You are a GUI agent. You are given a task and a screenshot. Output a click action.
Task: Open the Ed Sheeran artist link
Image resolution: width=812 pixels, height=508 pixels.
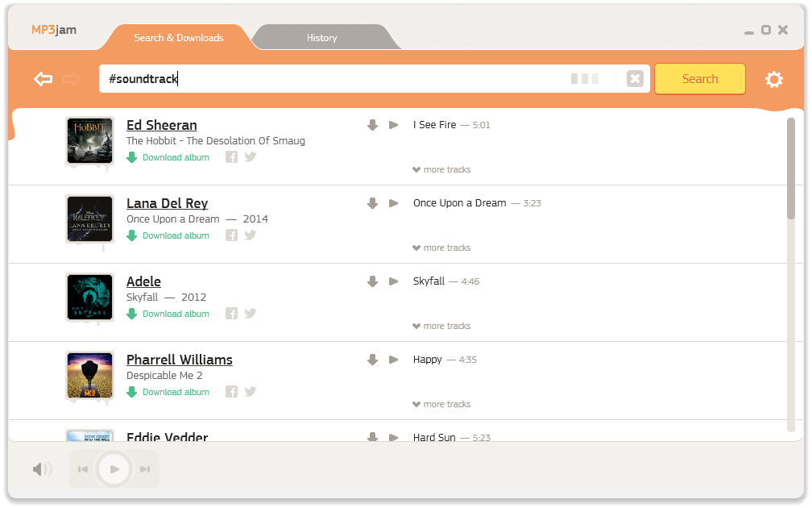coord(162,126)
